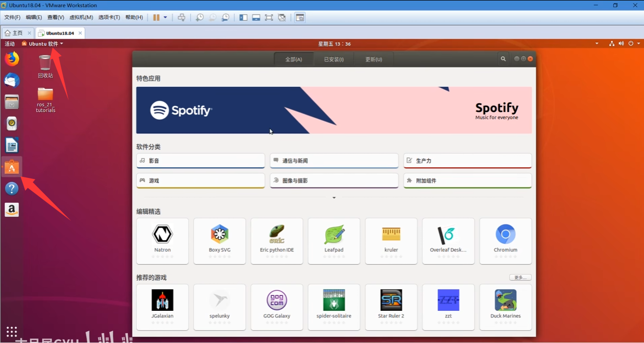Select the 回收站 trash desktop icon

[x=45, y=66]
